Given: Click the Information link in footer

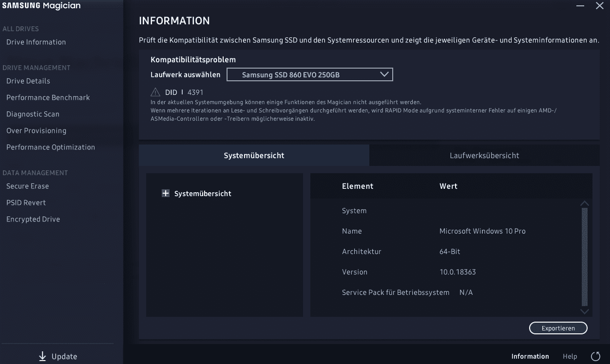Looking at the screenshot, I should point(530,356).
